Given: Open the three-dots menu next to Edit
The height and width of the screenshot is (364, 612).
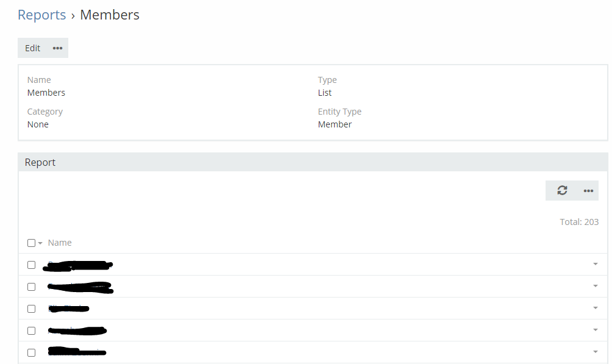Looking at the screenshot, I should (x=57, y=48).
